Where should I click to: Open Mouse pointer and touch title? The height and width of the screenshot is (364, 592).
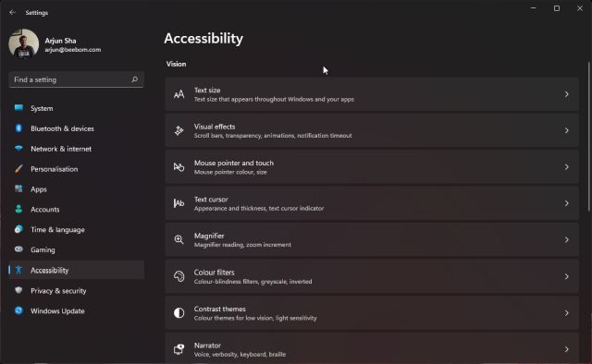pyautogui.click(x=234, y=163)
